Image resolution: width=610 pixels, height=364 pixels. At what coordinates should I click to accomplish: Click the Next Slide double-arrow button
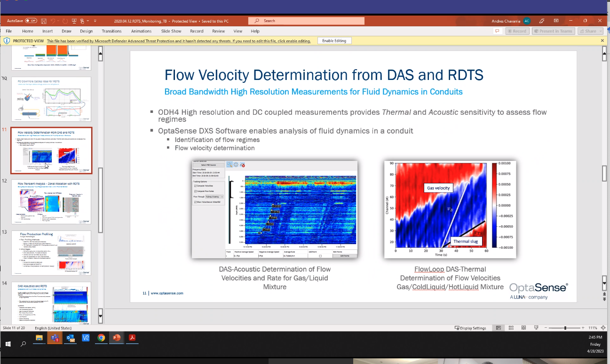pyautogui.click(x=605, y=298)
